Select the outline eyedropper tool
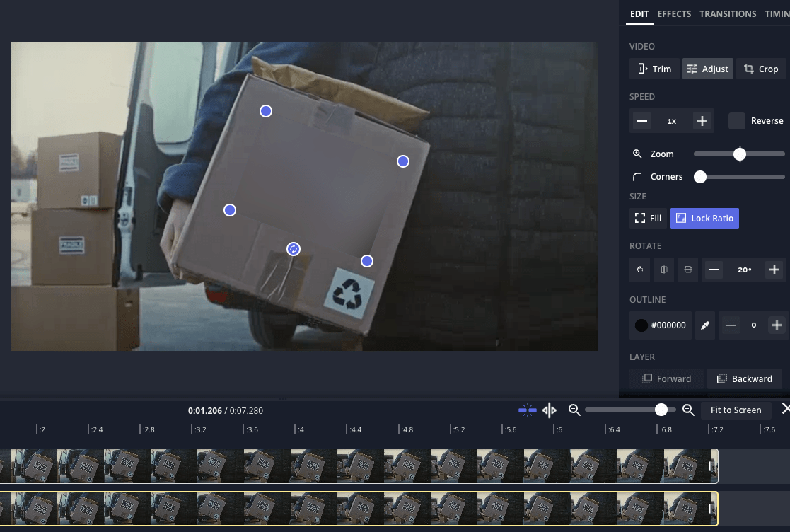Screen dimensions: 790x532 click(705, 325)
